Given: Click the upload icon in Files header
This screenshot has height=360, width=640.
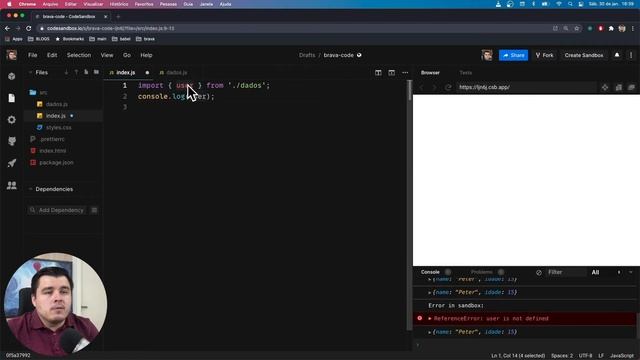Looking at the screenshot, I should pos(76,72).
